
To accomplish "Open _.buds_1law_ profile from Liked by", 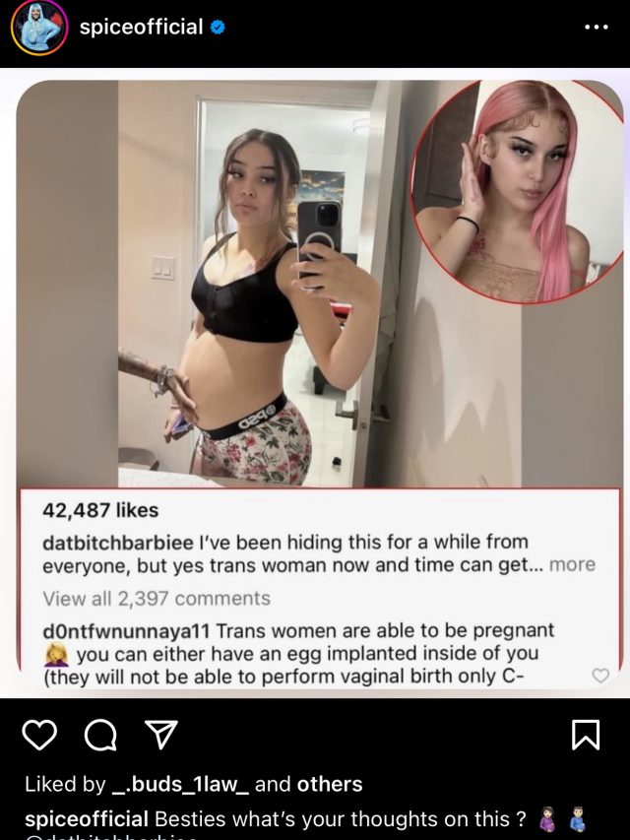I will (x=180, y=784).
